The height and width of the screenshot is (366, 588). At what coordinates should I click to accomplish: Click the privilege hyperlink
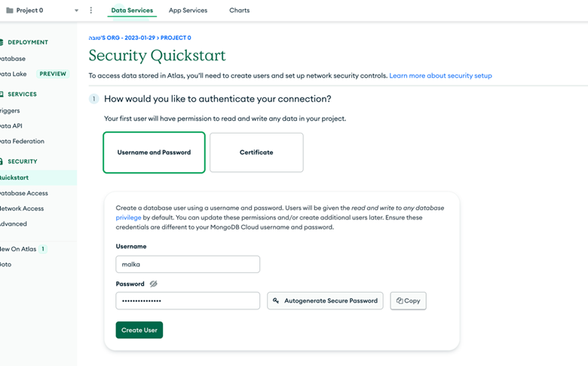128,217
